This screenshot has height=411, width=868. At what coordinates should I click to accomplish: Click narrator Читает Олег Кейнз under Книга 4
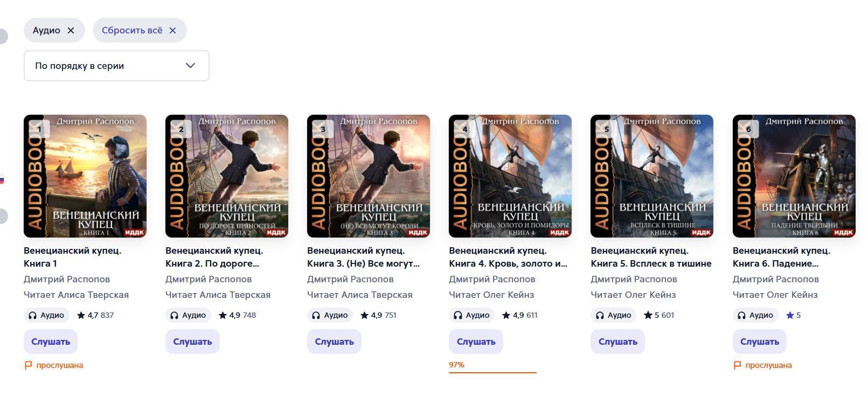pos(491,295)
